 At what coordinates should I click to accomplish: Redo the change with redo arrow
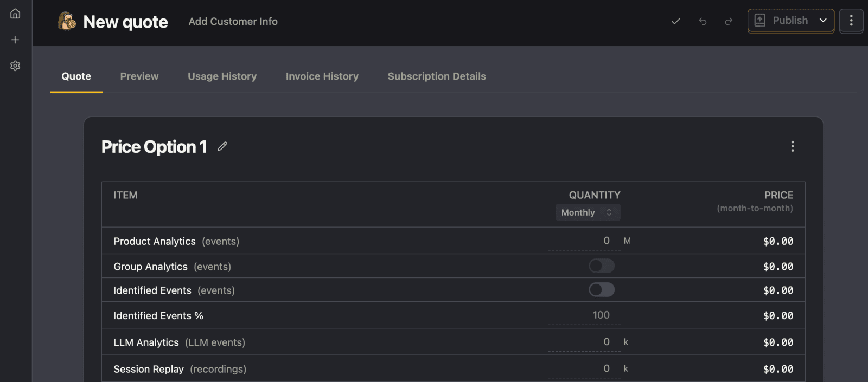pyautogui.click(x=729, y=21)
